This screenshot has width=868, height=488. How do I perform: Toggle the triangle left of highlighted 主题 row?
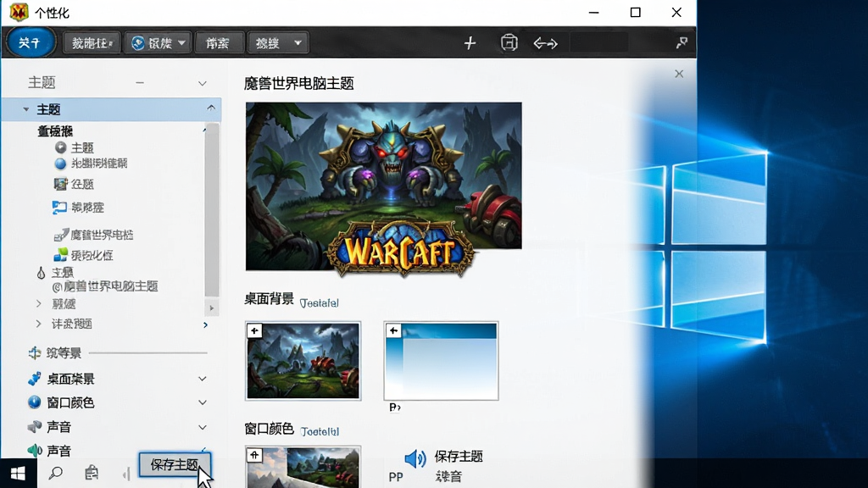click(26, 109)
